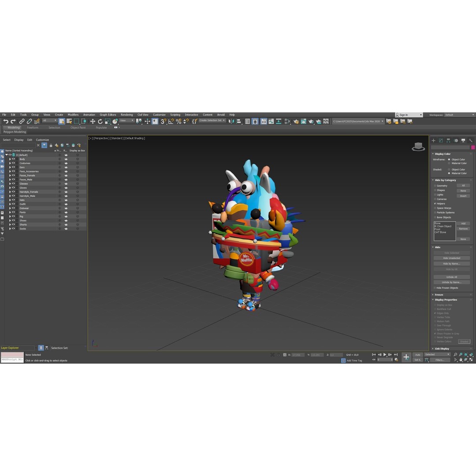476x476 pixels.
Task: Choose the Select and Rotate tool
Action: (x=100, y=122)
